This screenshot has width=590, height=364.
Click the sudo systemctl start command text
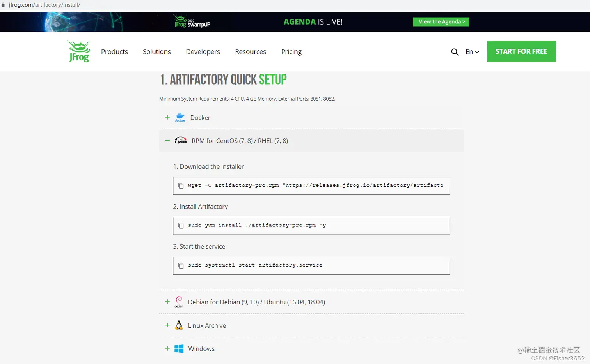255,265
